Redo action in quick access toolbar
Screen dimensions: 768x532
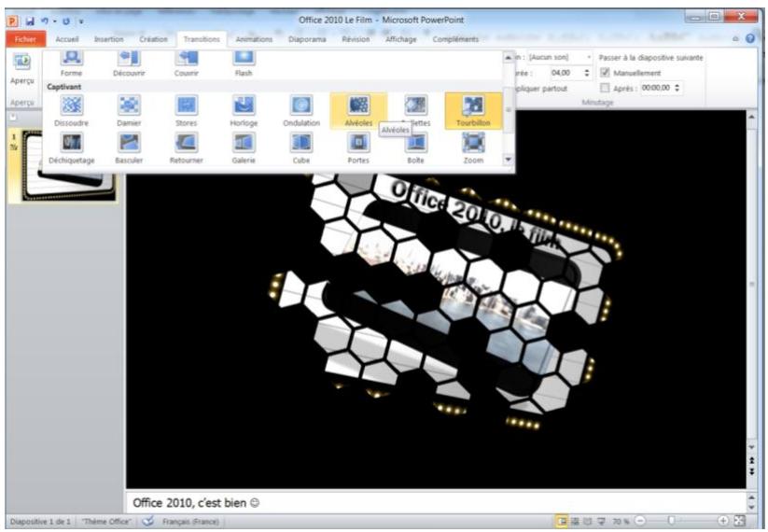click(66, 21)
